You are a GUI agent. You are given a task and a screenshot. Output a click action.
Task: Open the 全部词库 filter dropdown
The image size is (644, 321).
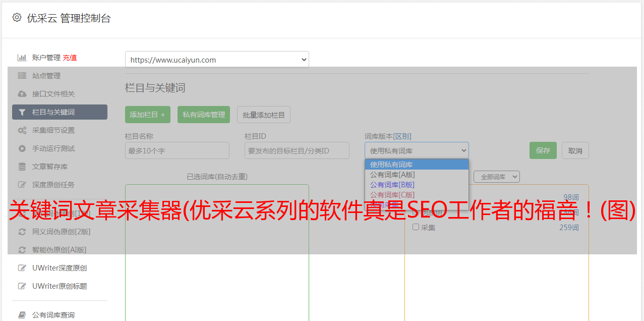(x=496, y=177)
